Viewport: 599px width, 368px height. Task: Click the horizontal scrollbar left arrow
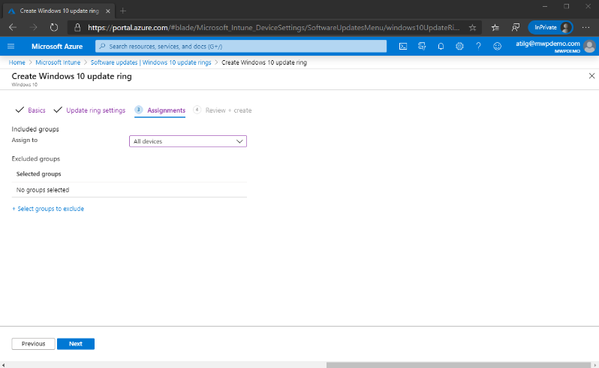(x=3, y=365)
